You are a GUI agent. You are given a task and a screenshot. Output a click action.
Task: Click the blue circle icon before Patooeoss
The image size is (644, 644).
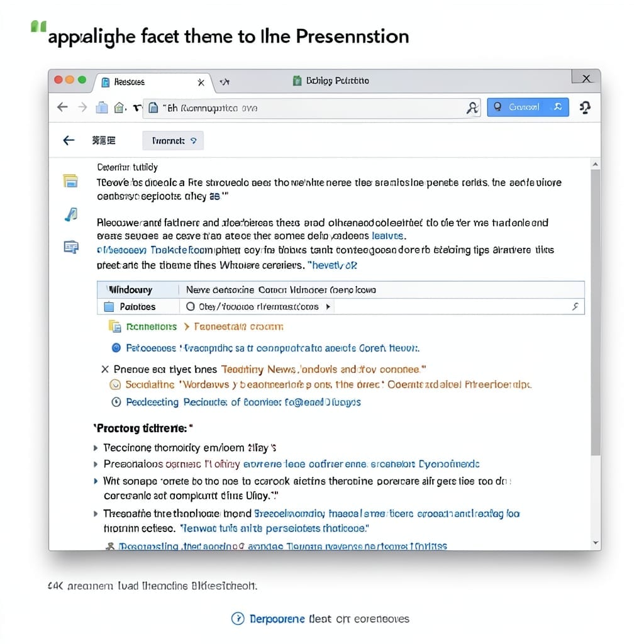coord(116,348)
